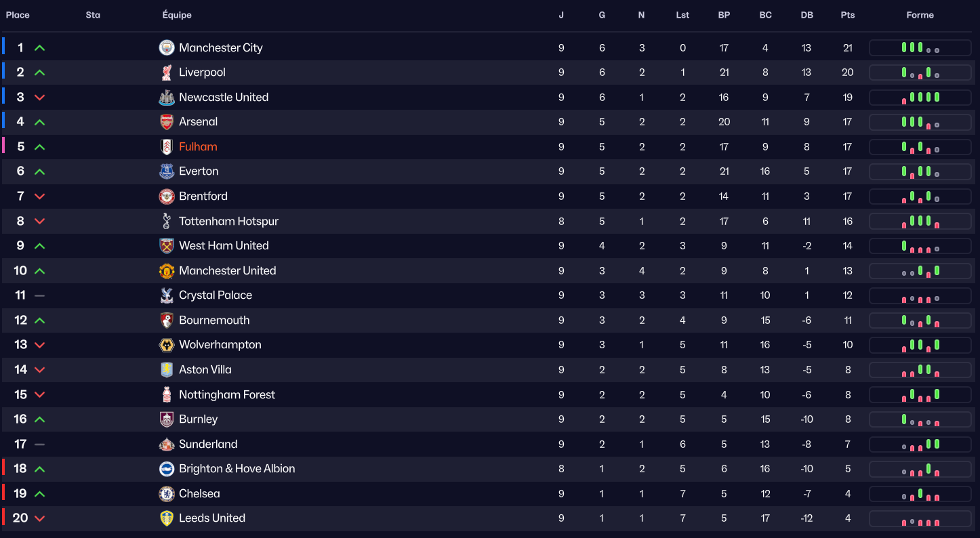Click the Brentford red down arrow
This screenshot has width=980, height=538.
pos(39,196)
